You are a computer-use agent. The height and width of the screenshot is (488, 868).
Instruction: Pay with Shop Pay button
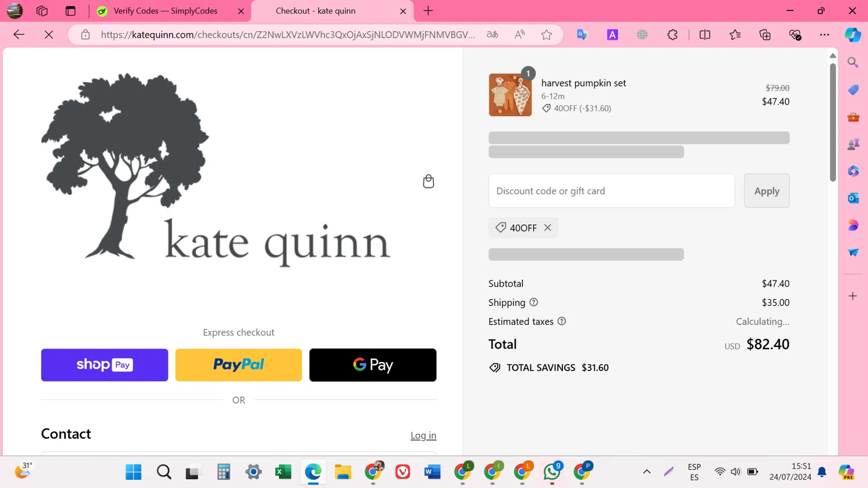click(105, 365)
